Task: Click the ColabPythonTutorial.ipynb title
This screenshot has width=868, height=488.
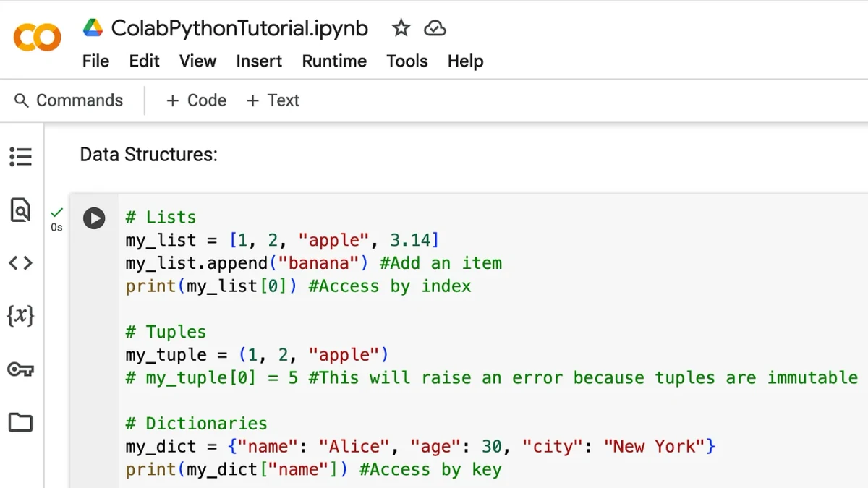Action: coord(239,28)
